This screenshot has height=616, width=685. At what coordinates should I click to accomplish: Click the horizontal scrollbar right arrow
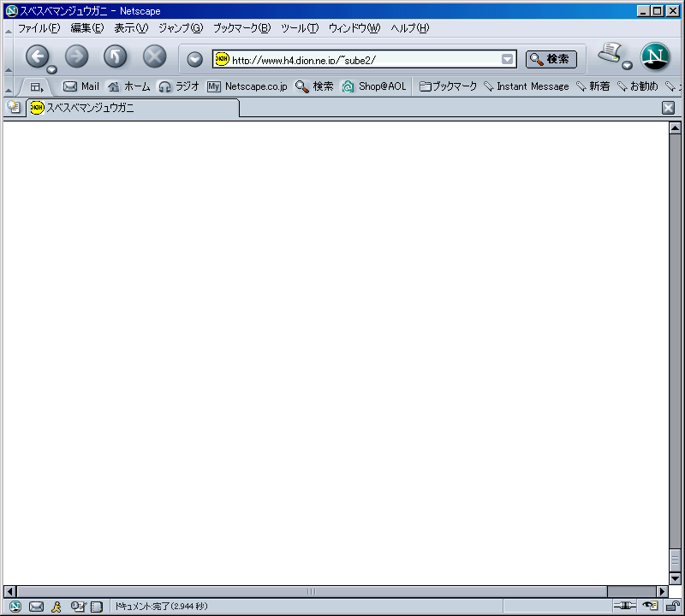[662, 591]
